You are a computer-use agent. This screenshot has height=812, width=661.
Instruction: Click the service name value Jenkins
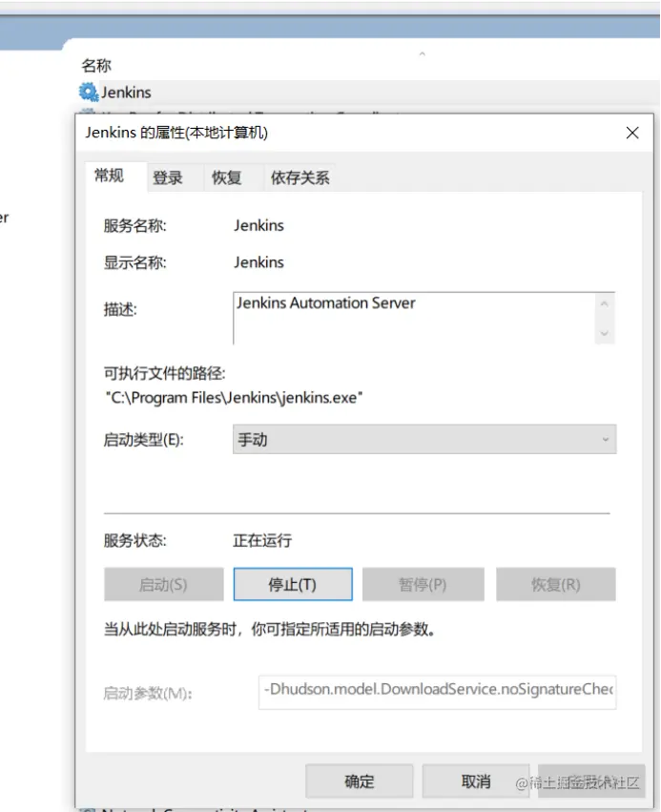(258, 226)
